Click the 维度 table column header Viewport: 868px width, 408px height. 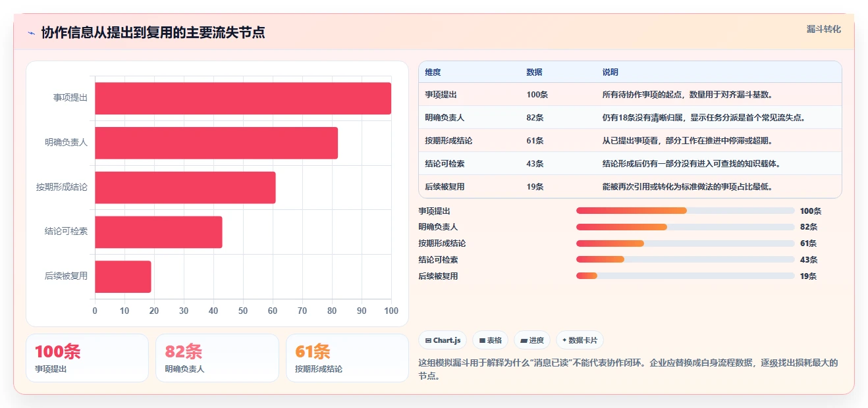coord(433,72)
